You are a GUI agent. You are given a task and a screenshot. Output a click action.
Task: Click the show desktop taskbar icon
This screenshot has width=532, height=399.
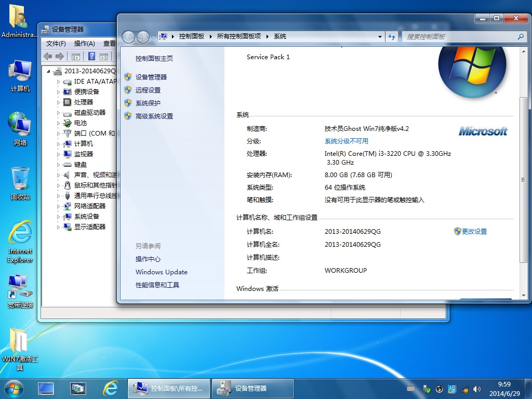coord(46,389)
